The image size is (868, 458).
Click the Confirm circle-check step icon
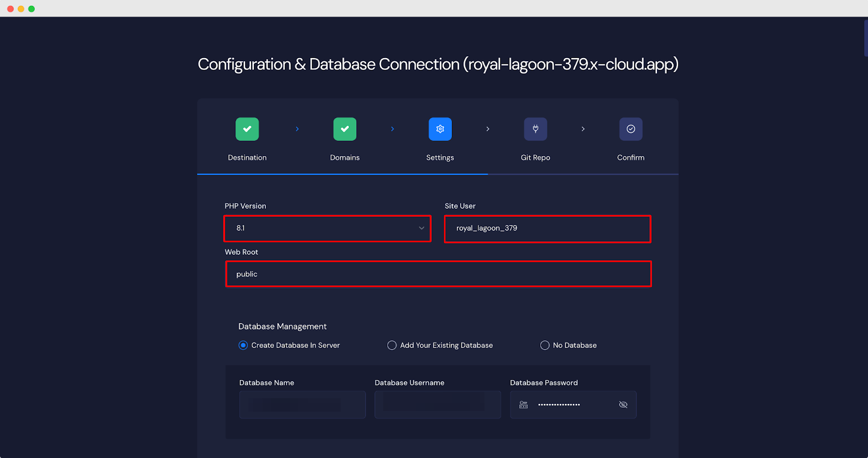tap(630, 129)
